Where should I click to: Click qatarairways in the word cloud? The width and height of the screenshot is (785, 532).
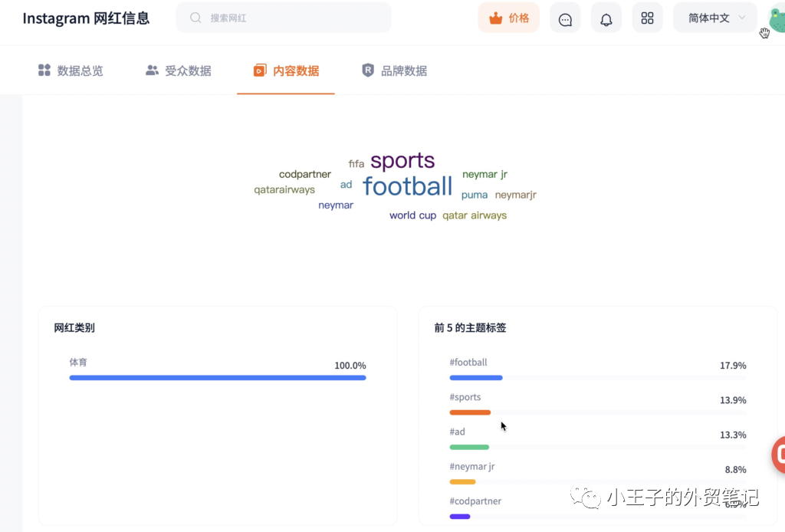pos(284,189)
